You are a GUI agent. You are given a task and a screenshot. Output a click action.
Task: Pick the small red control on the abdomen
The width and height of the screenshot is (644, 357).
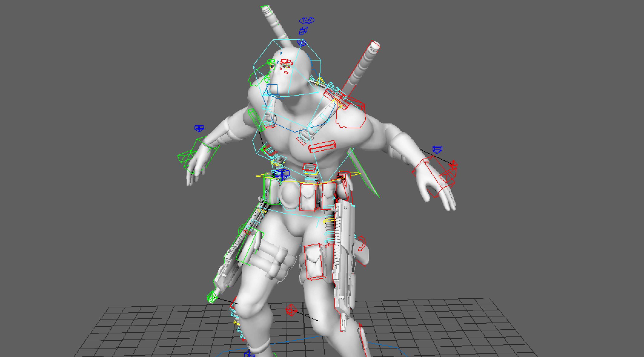[x=310, y=167]
